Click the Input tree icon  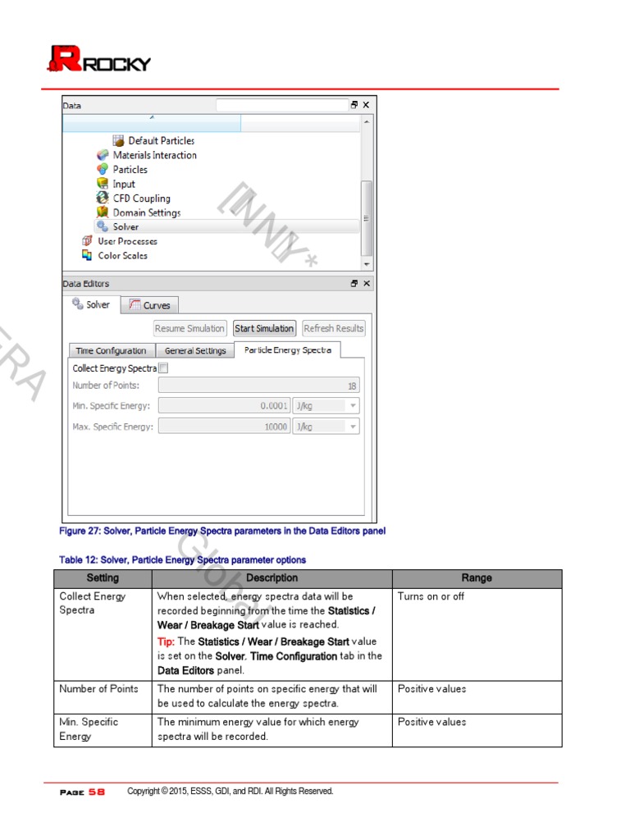click(103, 184)
